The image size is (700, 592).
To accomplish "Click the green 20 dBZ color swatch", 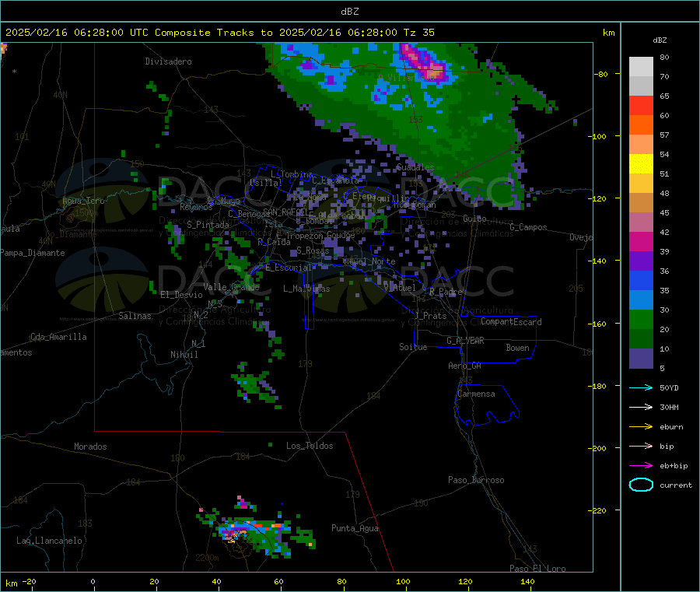I will click(641, 319).
